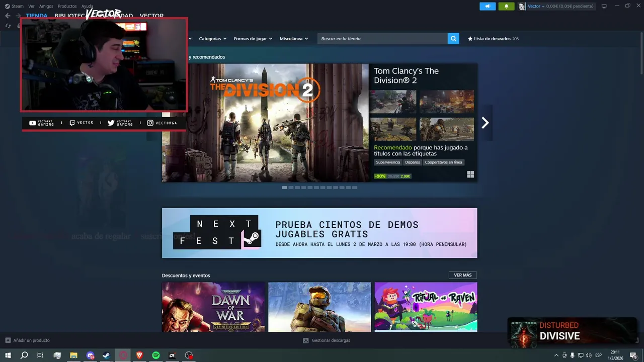The width and height of the screenshot is (644, 362).
Task: Open Steam announcements megaphone button
Action: point(488,6)
